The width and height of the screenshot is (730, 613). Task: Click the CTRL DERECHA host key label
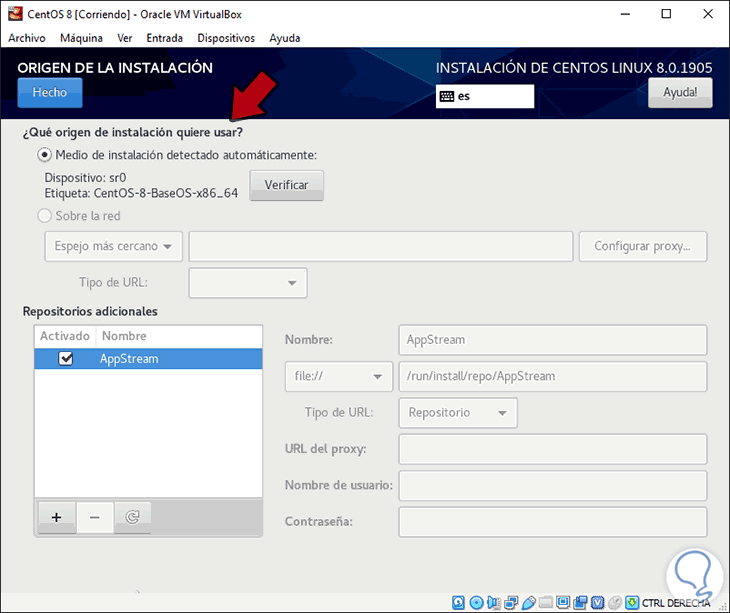coord(676,603)
